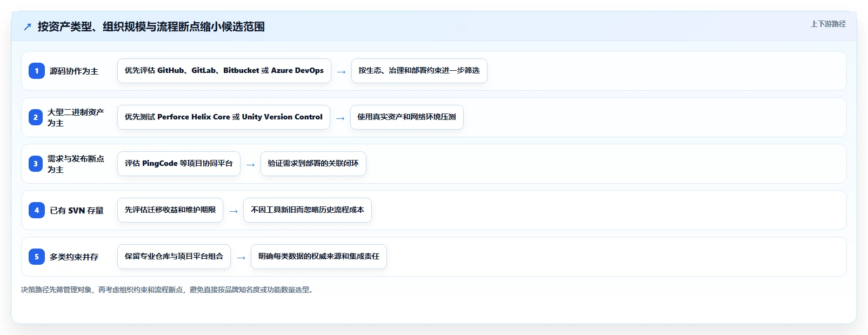Click the 保留专业仓库与项目平台组合 box
Screen dimensions: 868x335
(174, 257)
